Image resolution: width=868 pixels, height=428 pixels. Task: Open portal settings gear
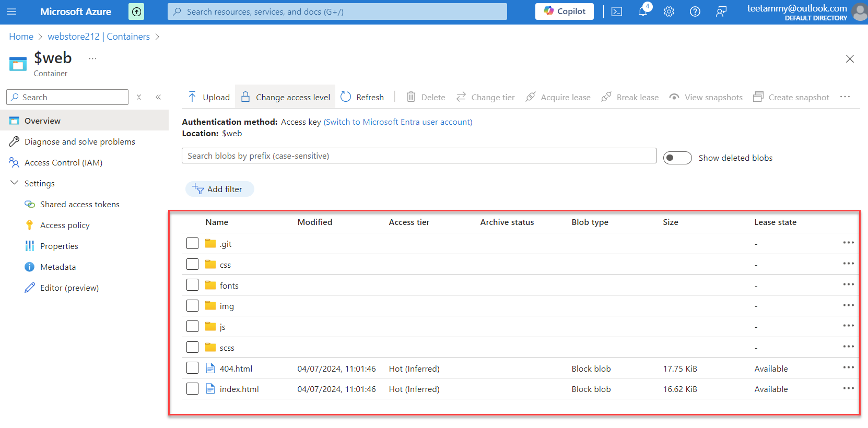669,11
